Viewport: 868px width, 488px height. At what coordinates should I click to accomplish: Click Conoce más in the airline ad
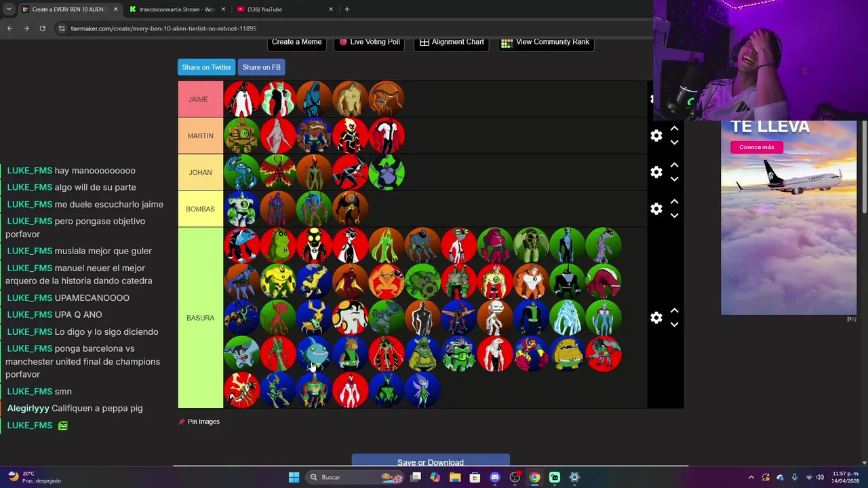(756, 147)
